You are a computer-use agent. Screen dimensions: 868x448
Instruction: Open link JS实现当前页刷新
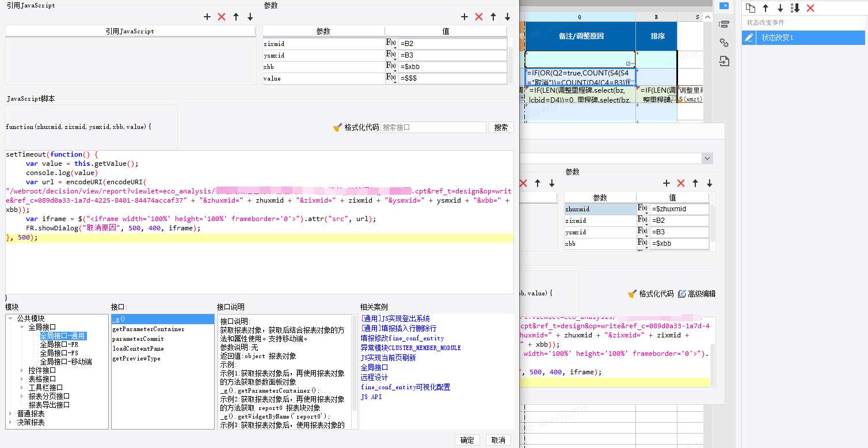tap(389, 358)
